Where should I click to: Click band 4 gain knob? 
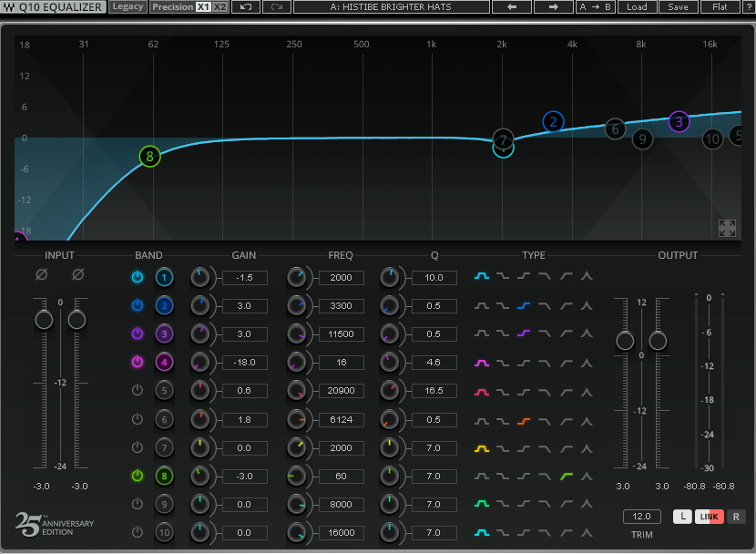click(x=199, y=362)
